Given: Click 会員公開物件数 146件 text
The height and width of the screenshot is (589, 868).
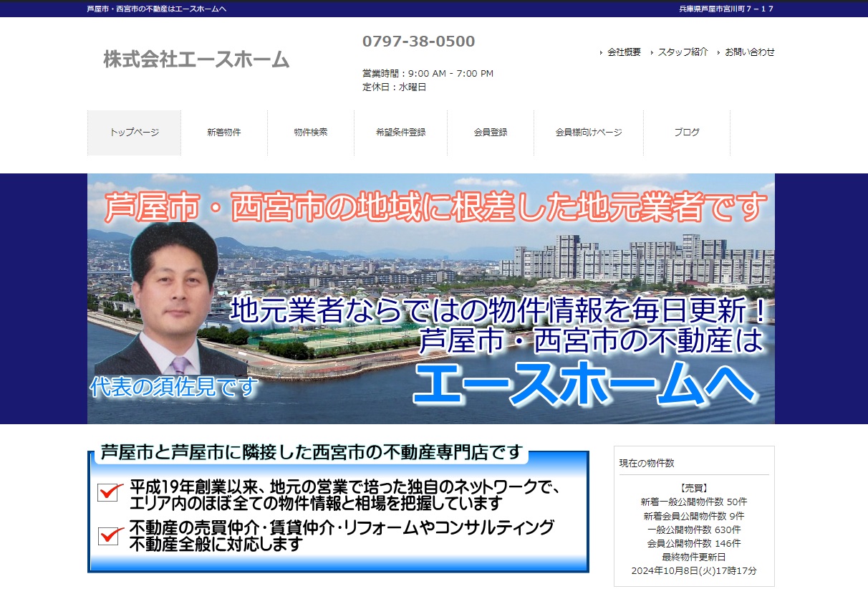Looking at the screenshot, I should 694,544.
